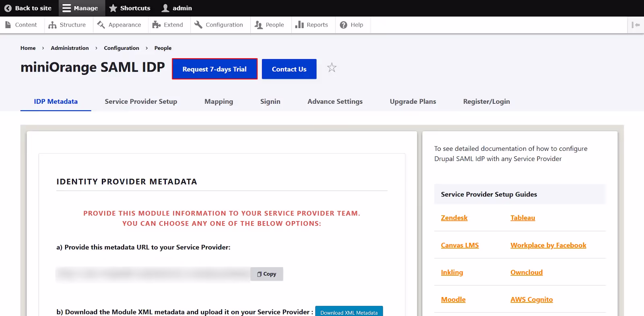Click the Service Provider Setup Guides heading
The image size is (644, 316).
point(489,195)
